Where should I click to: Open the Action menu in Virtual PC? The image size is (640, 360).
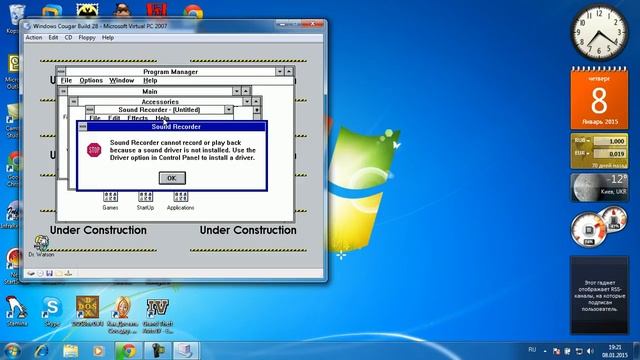[34, 38]
